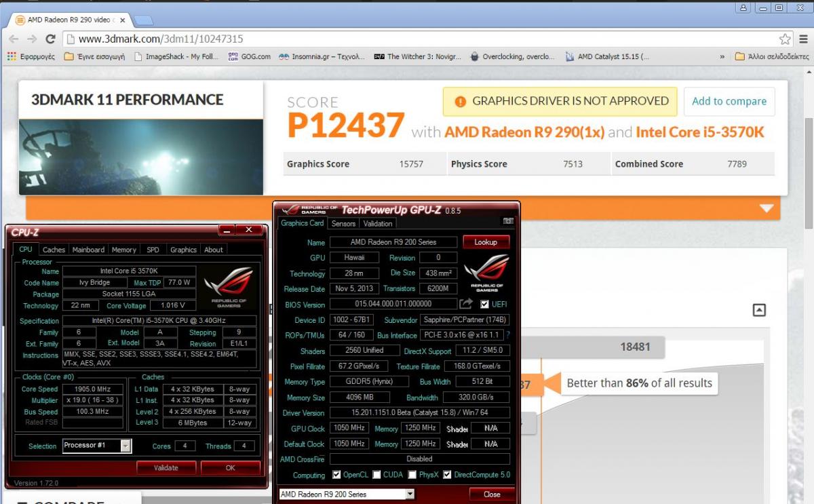The image size is (814, 504).
Task: Open the Chrome user profile button
Action: pos(744,7)
